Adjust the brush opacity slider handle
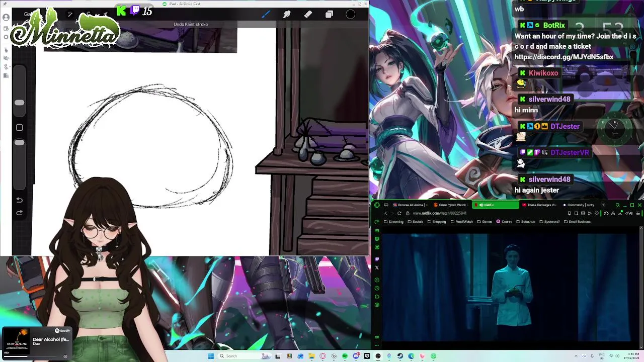644x362 pixels. (x=19, y=143)
